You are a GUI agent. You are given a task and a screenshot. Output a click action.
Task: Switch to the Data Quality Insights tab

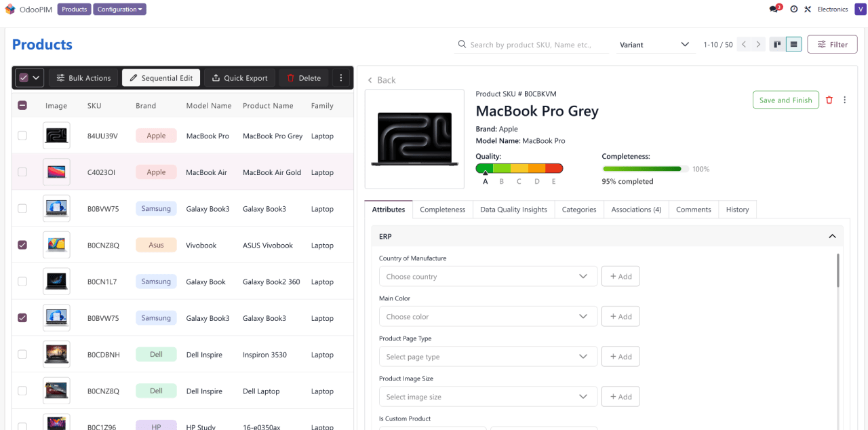tap(513, 210)
